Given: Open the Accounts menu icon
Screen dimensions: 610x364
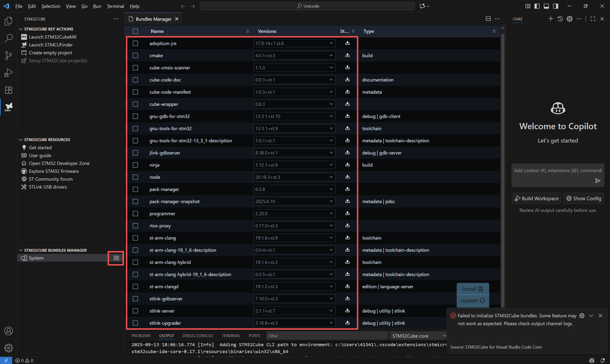Looking at the screenshot, I should pos(8,331).
